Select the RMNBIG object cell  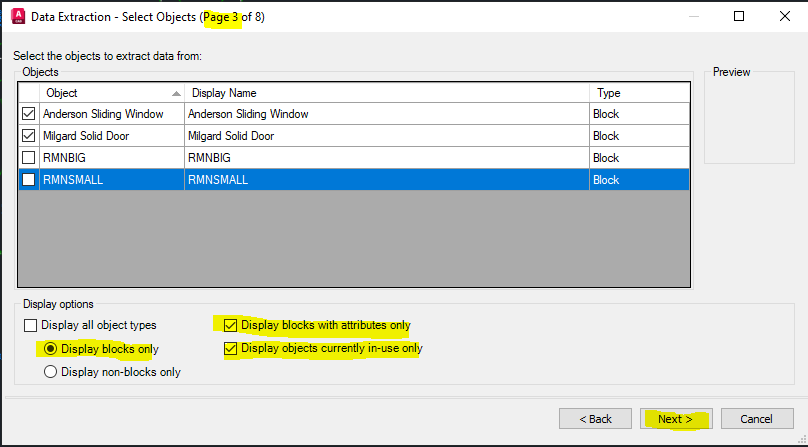[112, 158]
